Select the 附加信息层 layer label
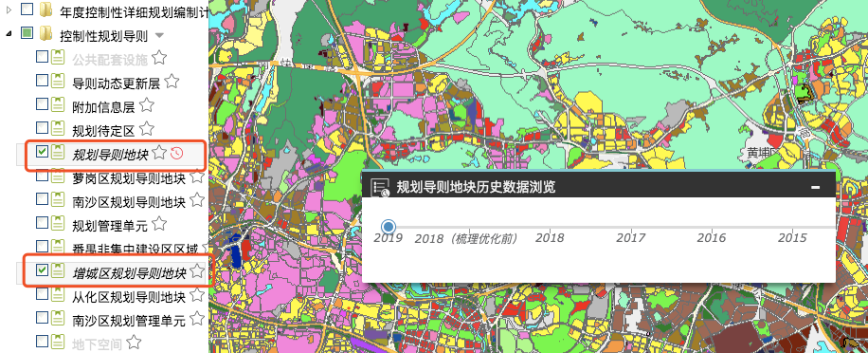Screen dimensions: 868x353 103,107
